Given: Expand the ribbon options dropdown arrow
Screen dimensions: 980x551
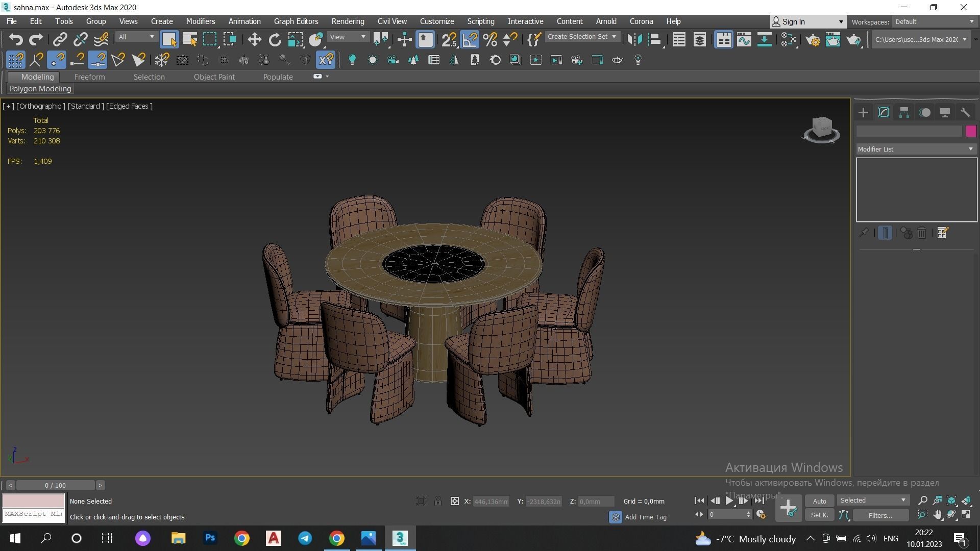Looking at the screenshot, I should pyautogui.click(x=327, y=77).
